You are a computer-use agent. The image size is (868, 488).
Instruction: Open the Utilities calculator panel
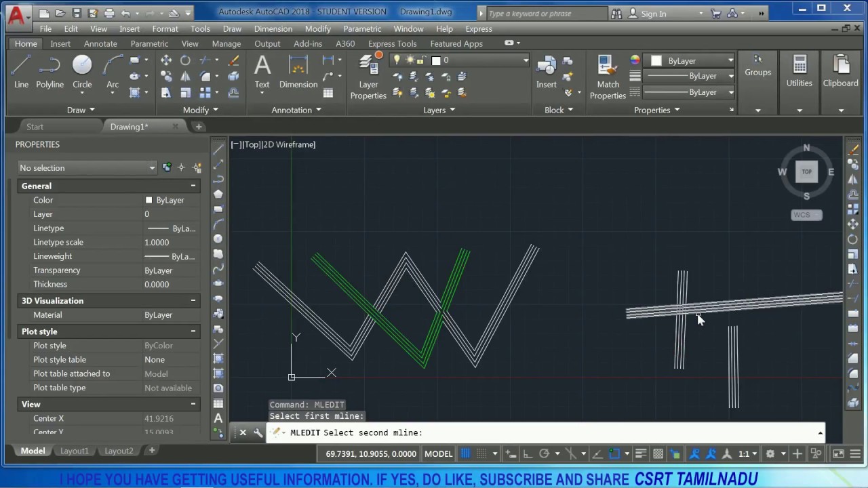799,71
